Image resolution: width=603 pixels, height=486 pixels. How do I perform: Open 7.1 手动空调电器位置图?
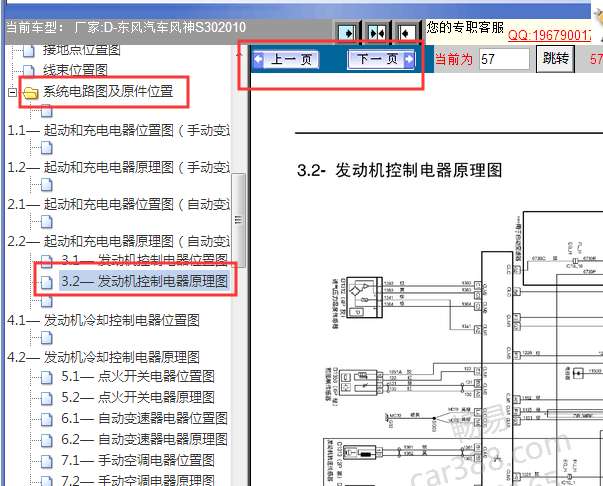(138, 460)
